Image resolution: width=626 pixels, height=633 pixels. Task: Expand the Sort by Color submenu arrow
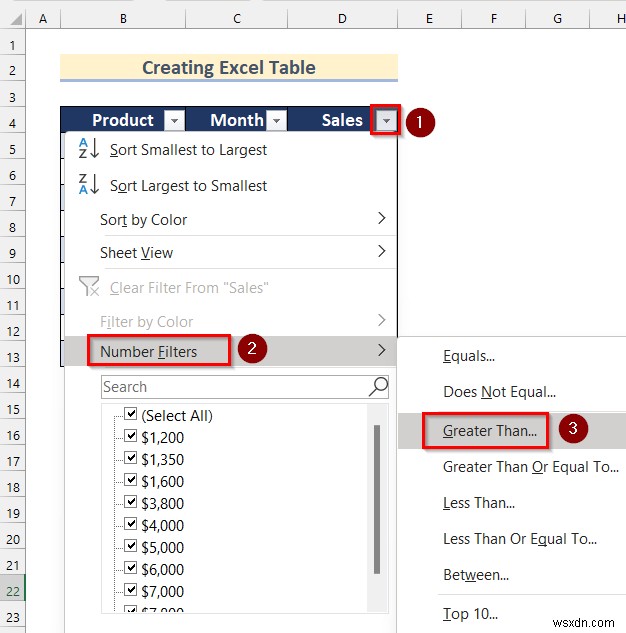(381, 218)
